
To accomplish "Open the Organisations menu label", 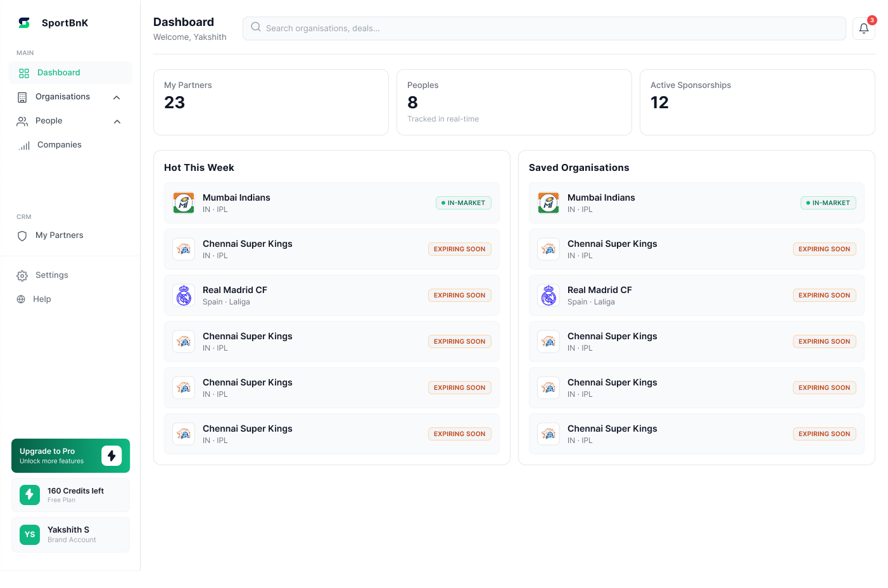I will pos(63,97).
